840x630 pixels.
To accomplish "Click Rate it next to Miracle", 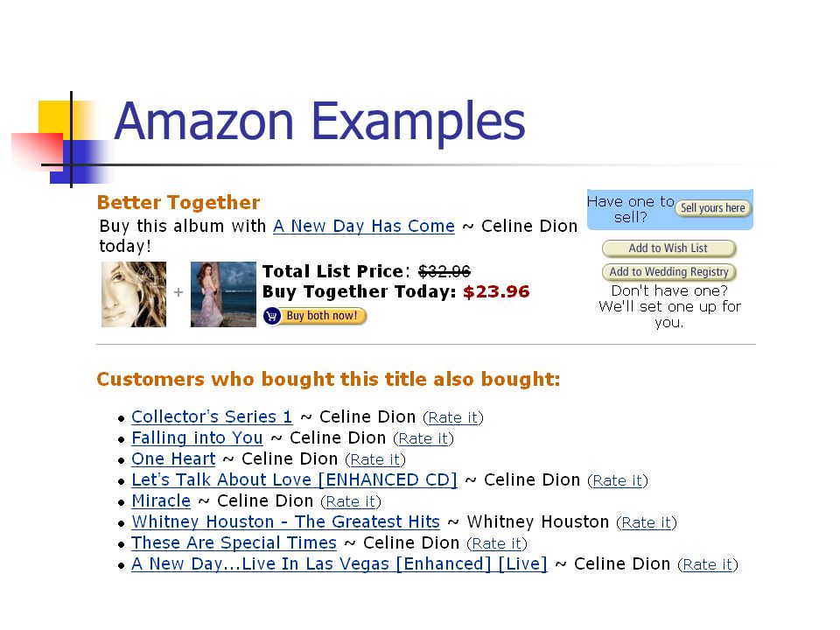I will pyautogui.click(x=350, y=501).
